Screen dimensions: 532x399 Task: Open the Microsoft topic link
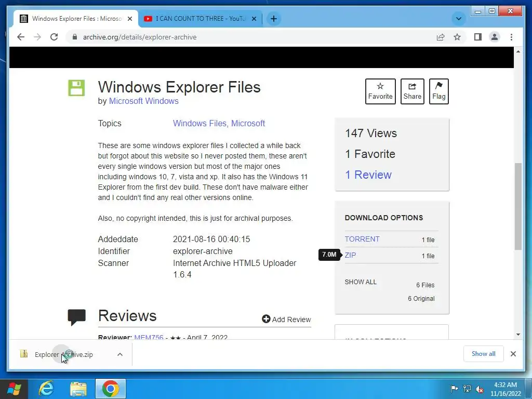[248, 123]
